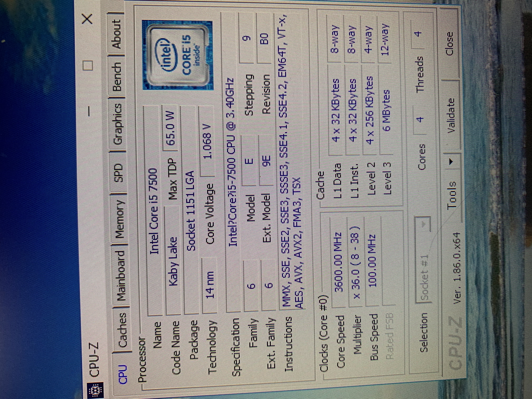Close CPU-Z with the title bar X
This screenshot has width=532, height=399.
[87, 19]
